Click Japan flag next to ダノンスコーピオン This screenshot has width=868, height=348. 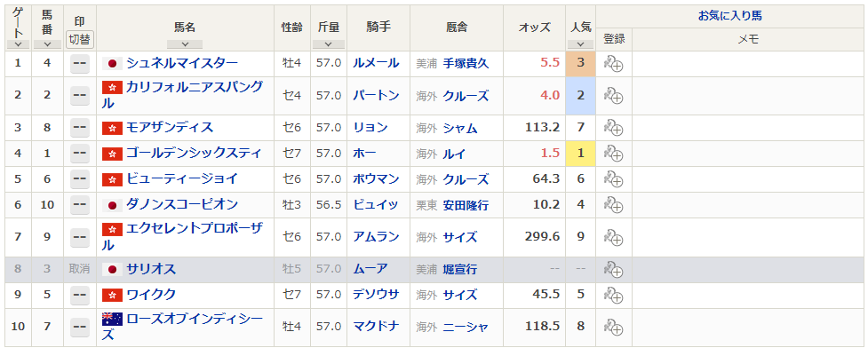(x=112, y=205)
